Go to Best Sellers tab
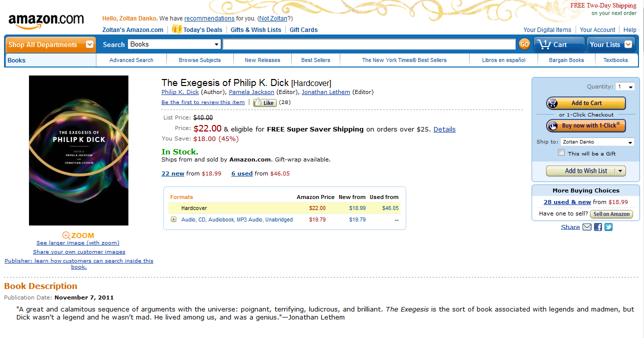This screenshot has height=338, width=644. [x=316, y=60]
